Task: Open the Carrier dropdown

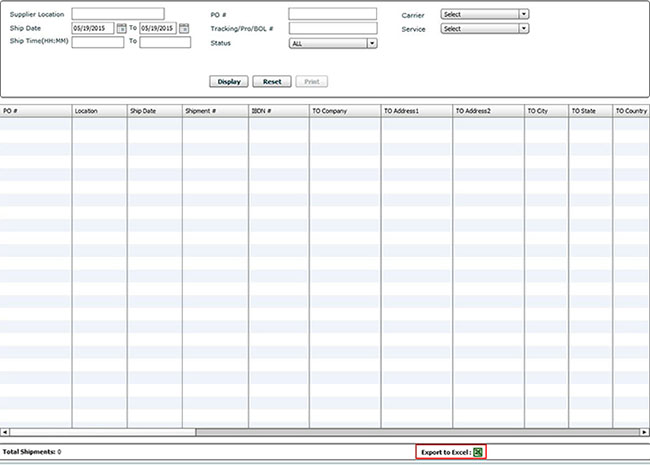Action: [x=485, y=15]
